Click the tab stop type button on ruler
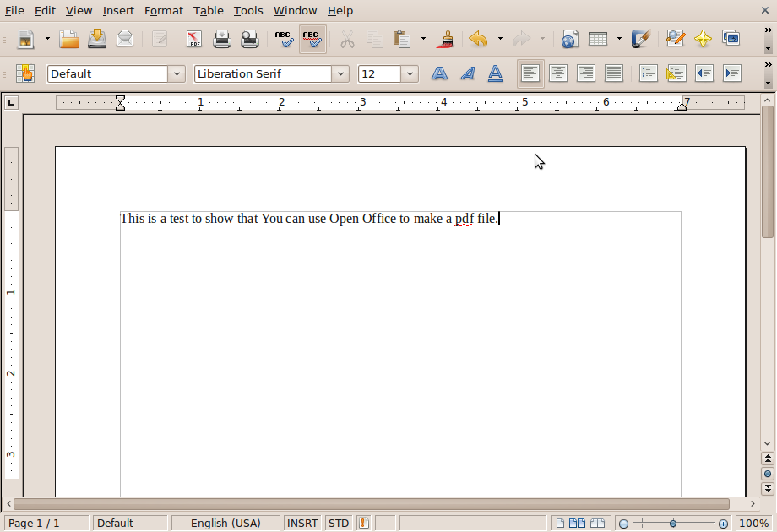Viewport: 777px width, 532px height. click(11, 102)
